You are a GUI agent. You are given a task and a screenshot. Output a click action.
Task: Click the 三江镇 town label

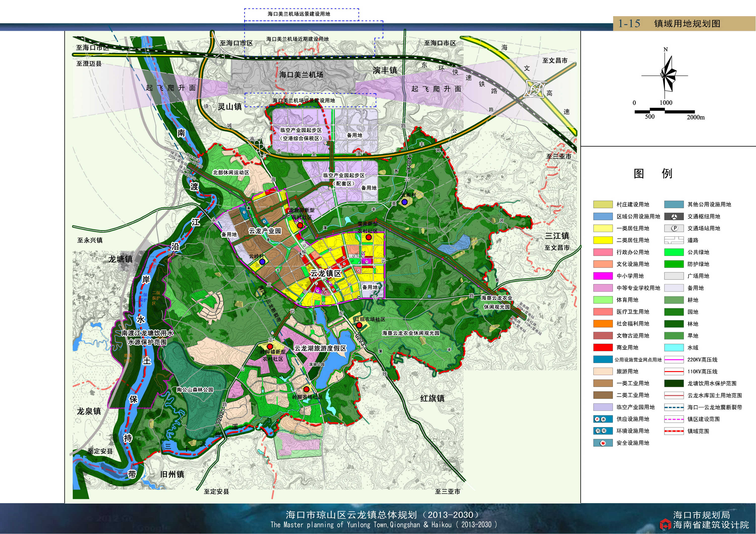[x=557, y=236]
